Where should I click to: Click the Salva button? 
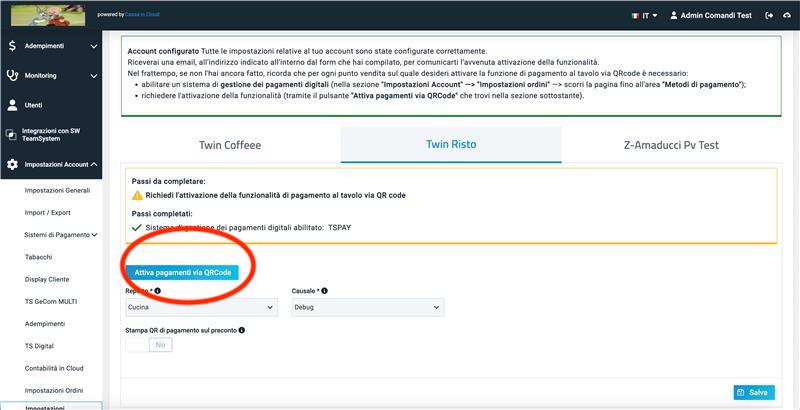point(754,393)
